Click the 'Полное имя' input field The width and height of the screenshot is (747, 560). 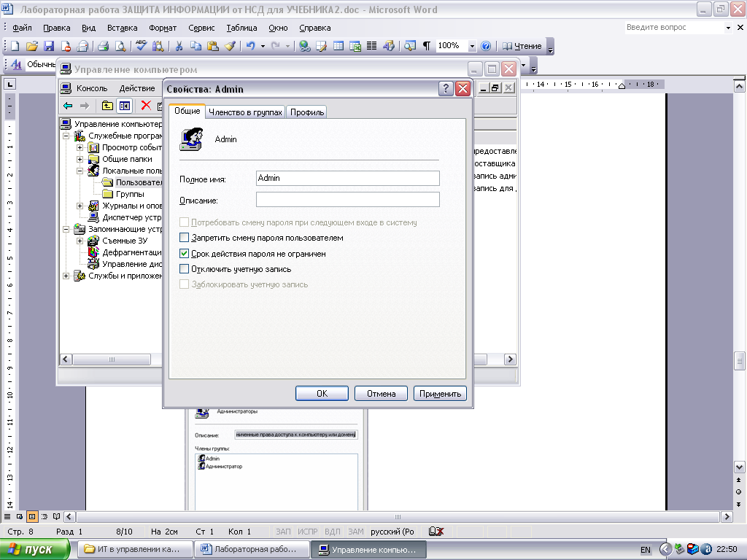[348, 178]
